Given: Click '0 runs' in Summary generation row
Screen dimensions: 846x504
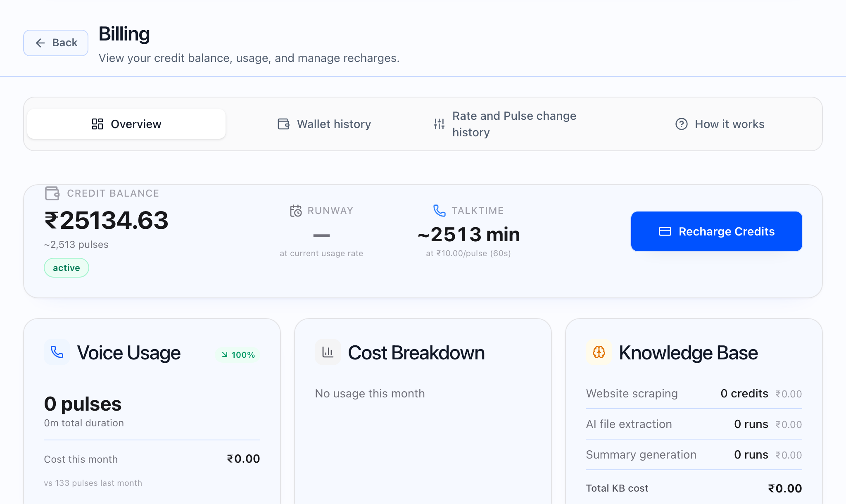Looking at the screenshot, I should pos(751,454).
